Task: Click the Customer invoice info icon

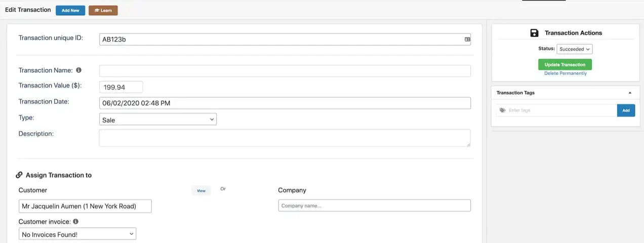Action: coord(75,221)
